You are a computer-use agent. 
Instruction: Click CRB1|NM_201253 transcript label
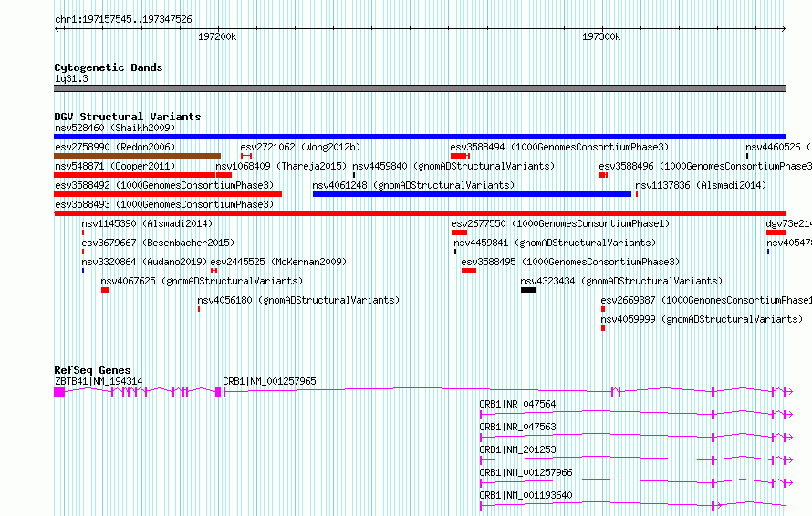coord(517,449)
